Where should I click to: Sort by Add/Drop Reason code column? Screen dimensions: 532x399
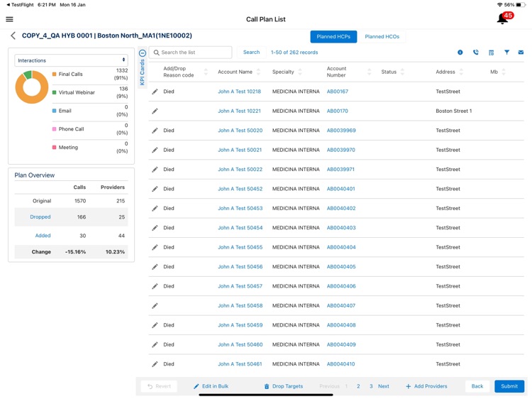click(x=206, y=72)
